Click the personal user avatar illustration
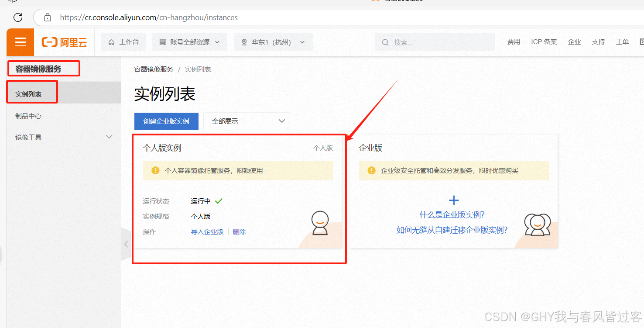 pyautogui.click(x=320, y=223)
